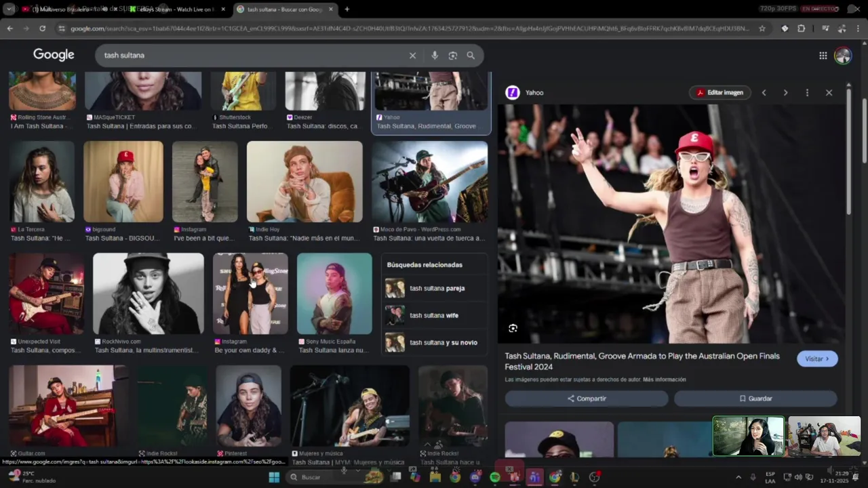Open the bigsound image result thumbnail
Screen dimensions: 868x488
pyautogui.click(x=123, y=182)
